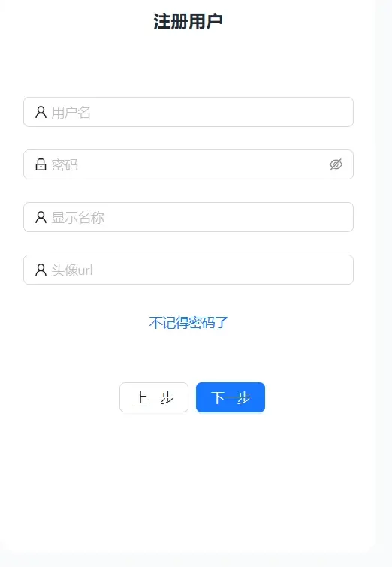
Task: Click the 密码 placeholder text
Action: (x=65, y=165)
